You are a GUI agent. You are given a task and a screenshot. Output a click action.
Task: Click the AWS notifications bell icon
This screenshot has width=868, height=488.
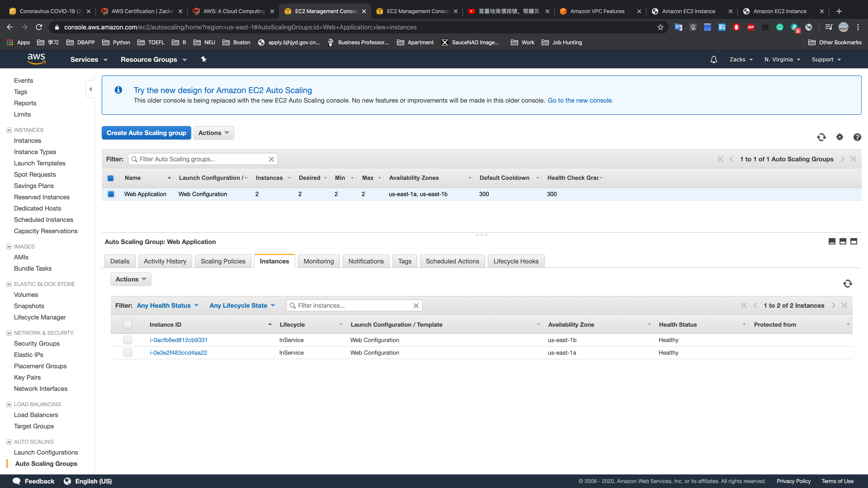(x=713, y=60)
